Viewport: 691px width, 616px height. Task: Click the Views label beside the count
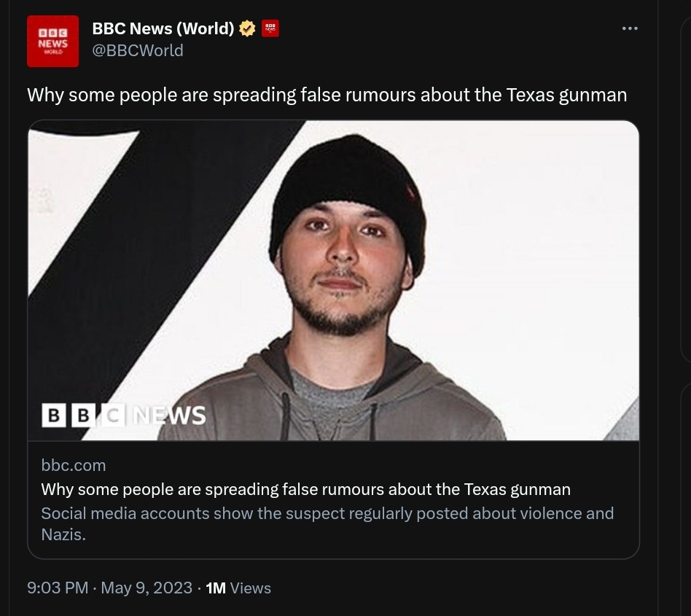(x=251, y=588)
